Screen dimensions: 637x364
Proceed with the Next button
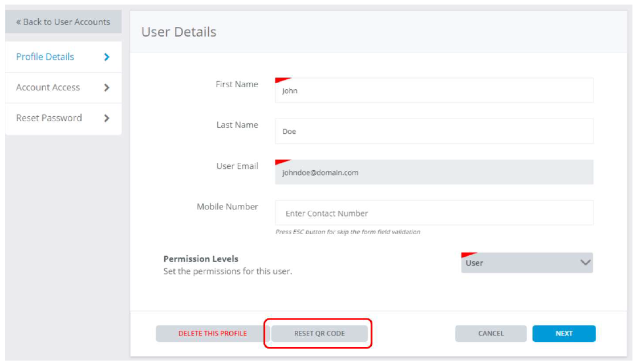[x=563, y=334]
